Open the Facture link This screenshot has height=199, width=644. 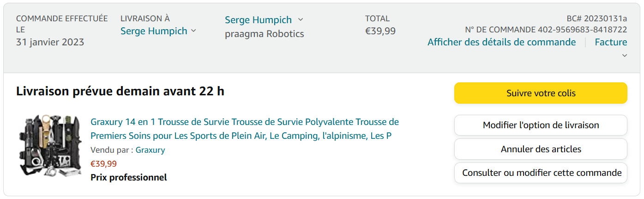coord(610,42)
